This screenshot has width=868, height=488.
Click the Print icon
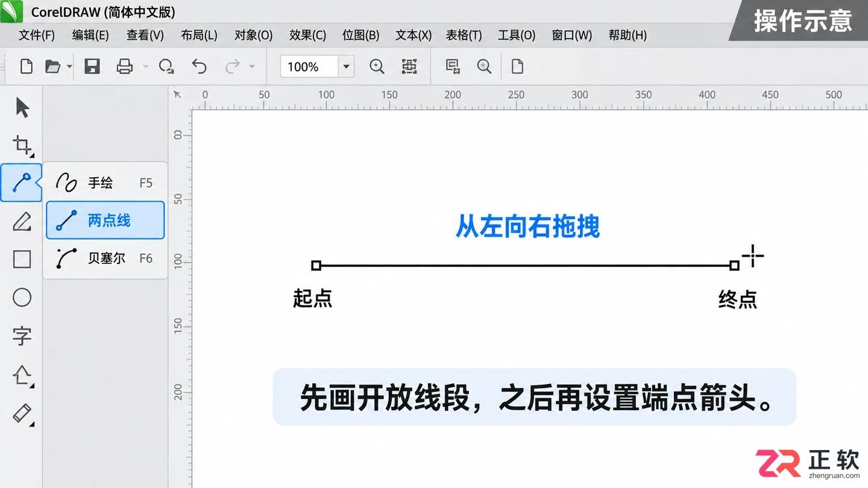(x=125, y=66)
